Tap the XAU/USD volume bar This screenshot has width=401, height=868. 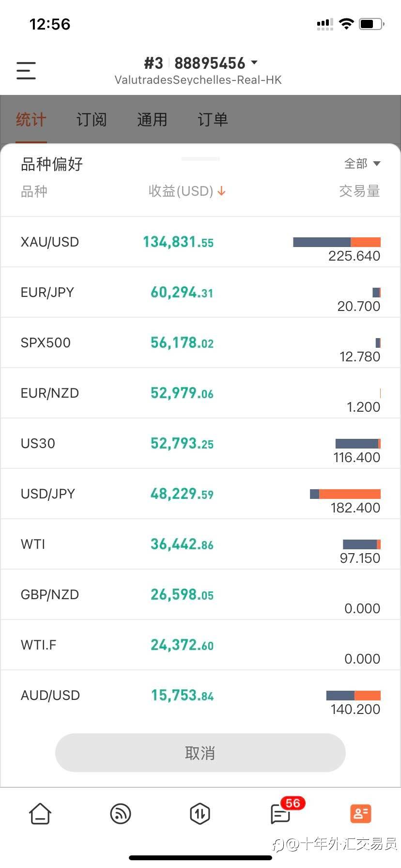coord(337,242)
